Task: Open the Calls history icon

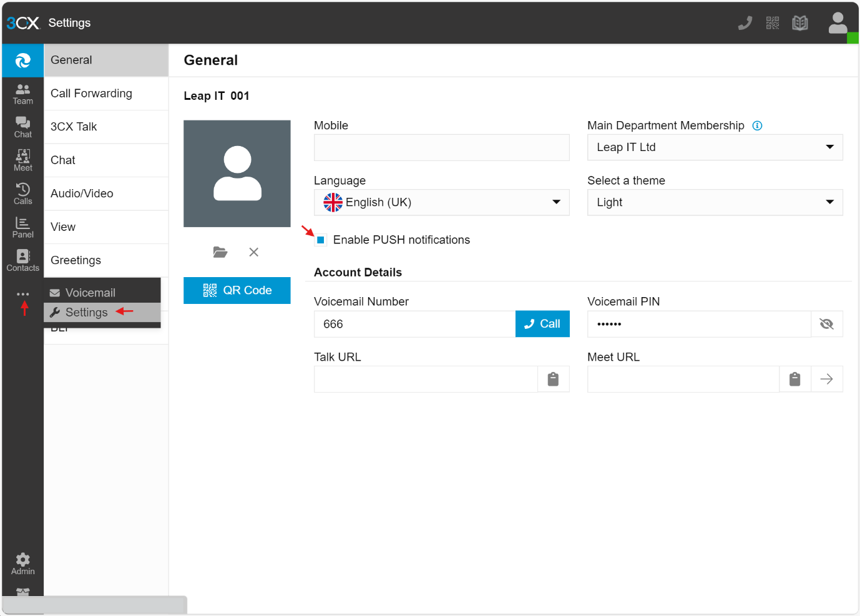Action: click(22, 193)
